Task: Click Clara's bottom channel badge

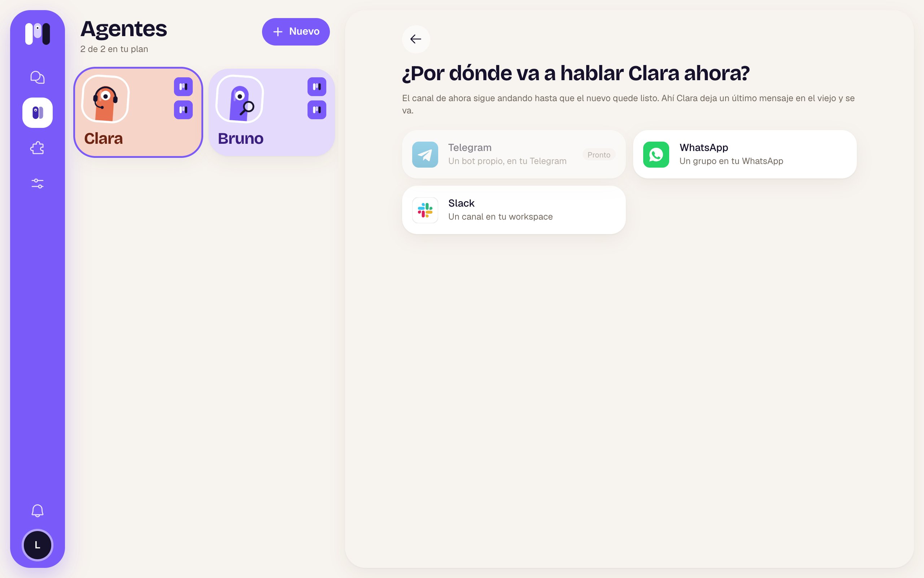Action: point(183,110)
